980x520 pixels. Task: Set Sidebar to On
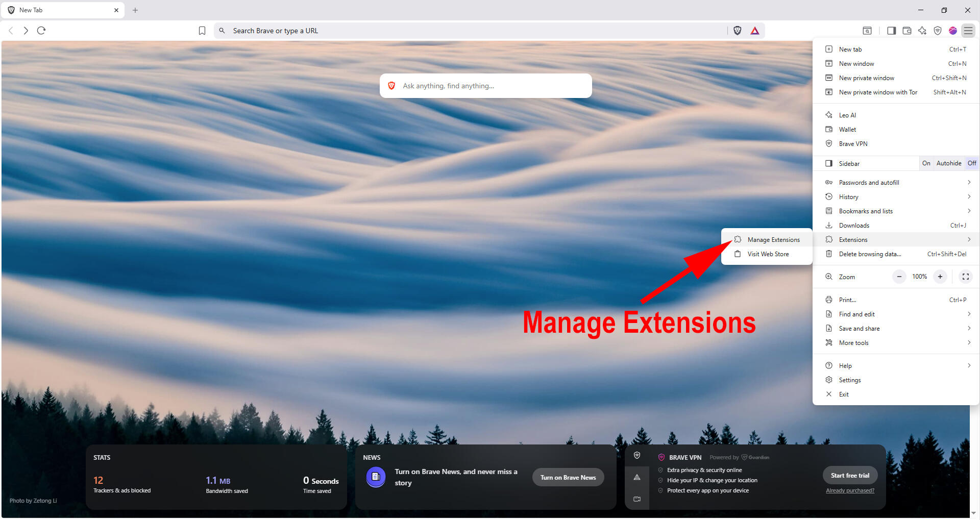(926, 163)
